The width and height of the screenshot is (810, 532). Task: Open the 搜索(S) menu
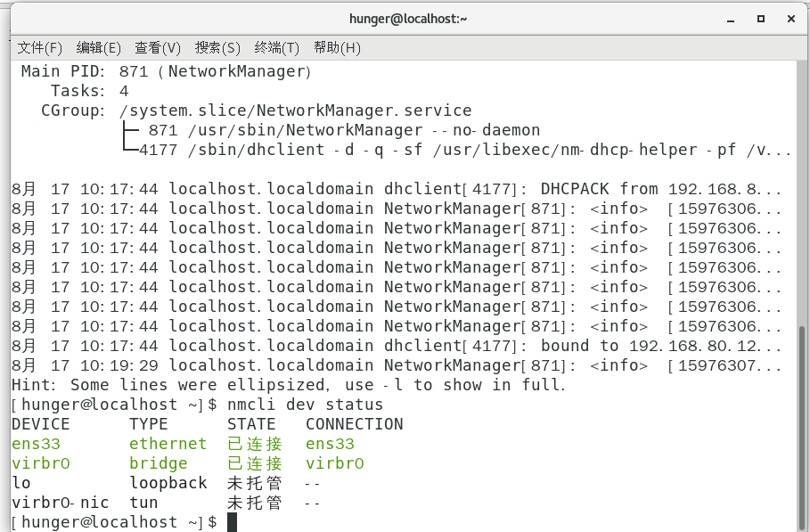(x=217, y=47)
